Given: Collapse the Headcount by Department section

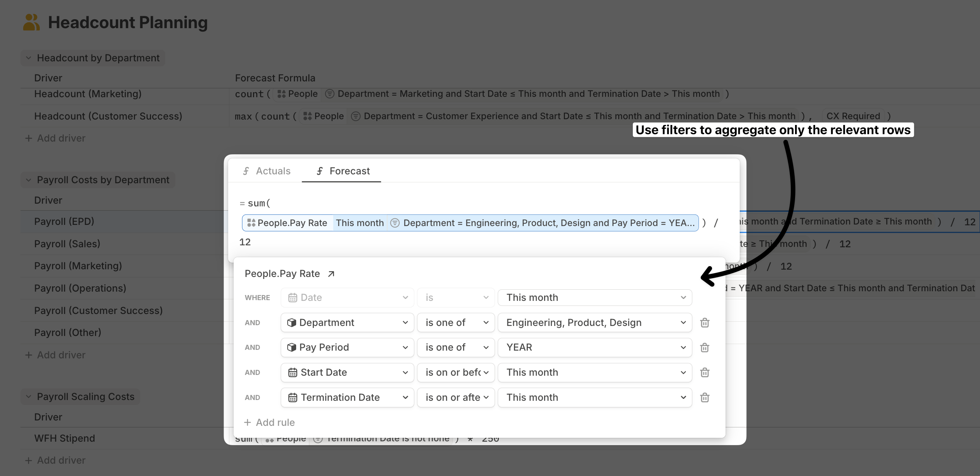Looking at the screenshot, I should pos(29,58).
